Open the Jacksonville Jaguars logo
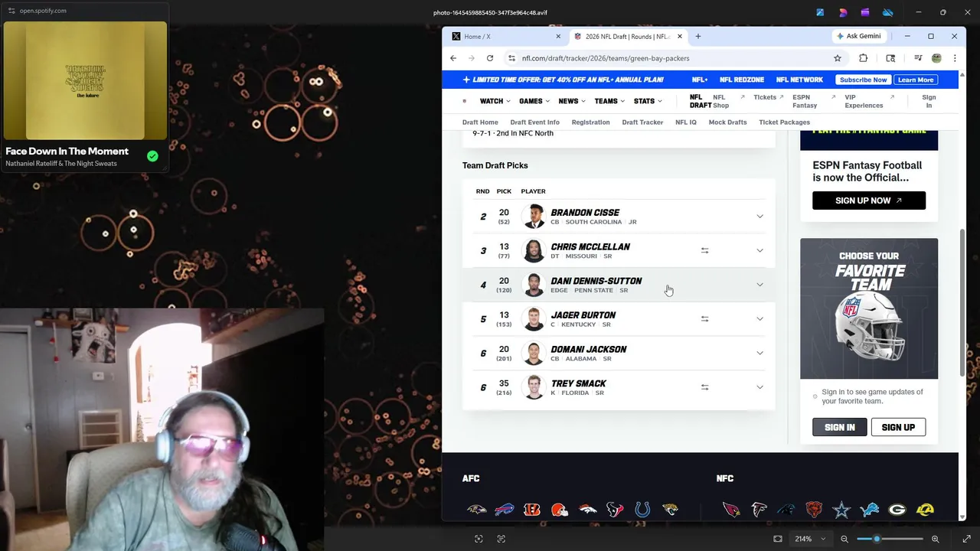The image size is (980, 551). [x=670, y=510]
